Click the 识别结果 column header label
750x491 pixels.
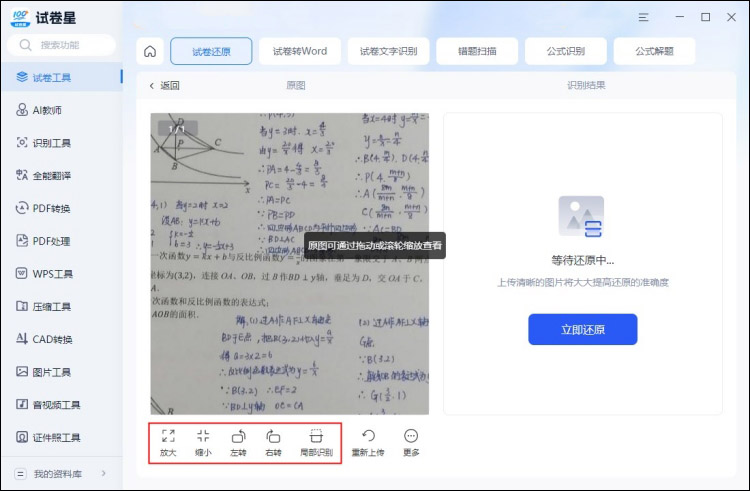pyautogui.click(x=586, y=85)
